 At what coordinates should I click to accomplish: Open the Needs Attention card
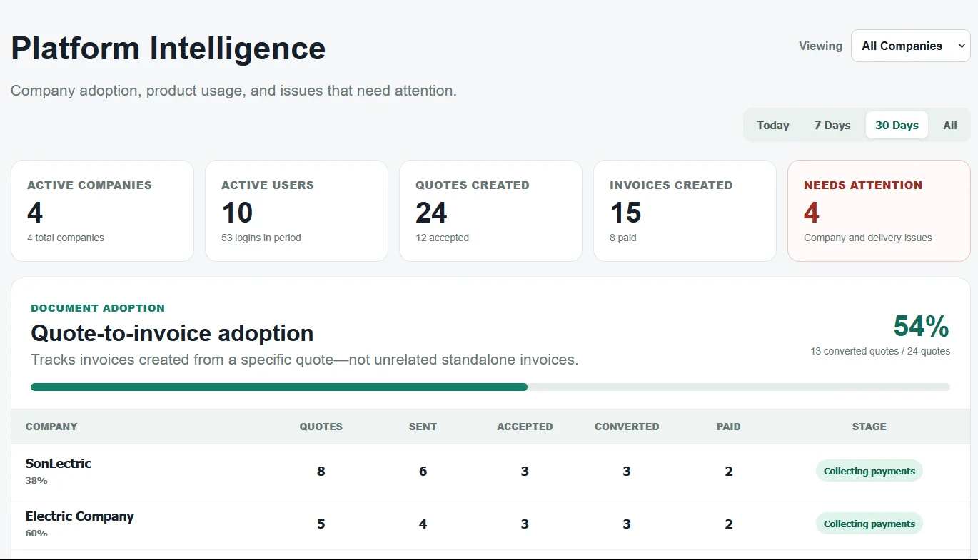(879, 210)
